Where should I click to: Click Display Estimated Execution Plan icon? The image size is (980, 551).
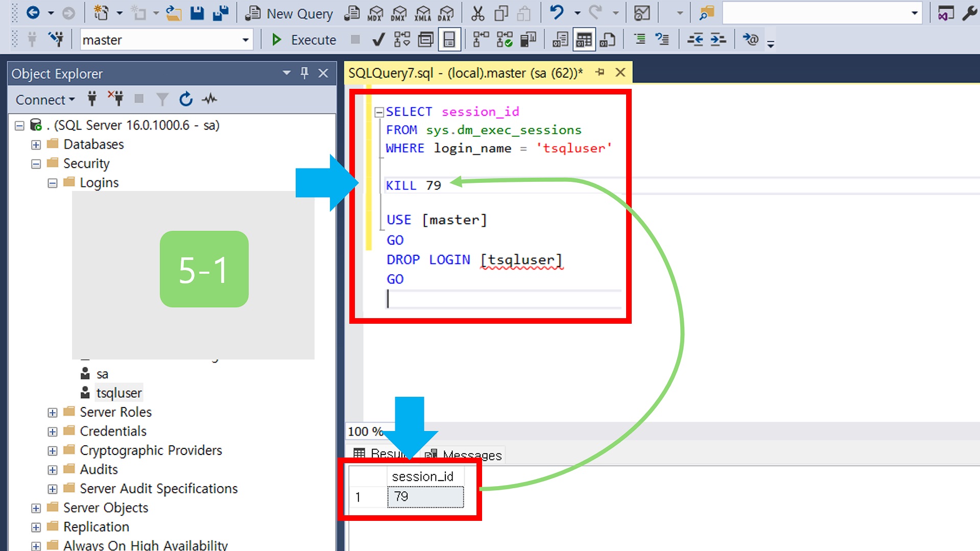402,39
